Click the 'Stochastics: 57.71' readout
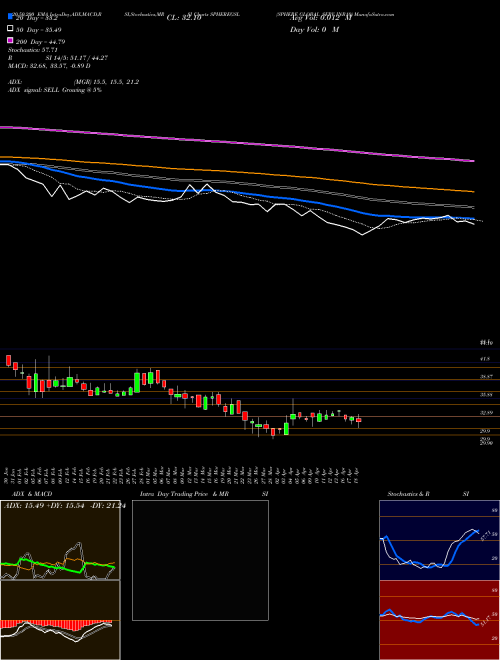This screenshot has height=660, width=500. [33, 50]
